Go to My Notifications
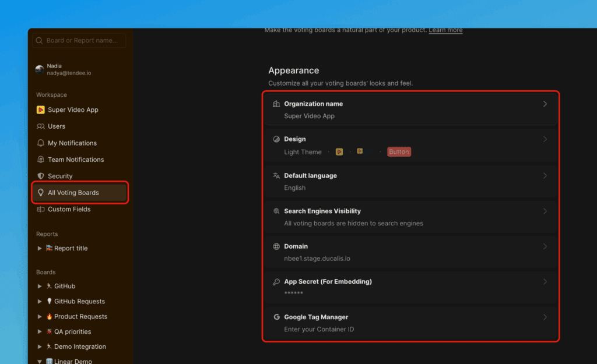 point(72,143)
